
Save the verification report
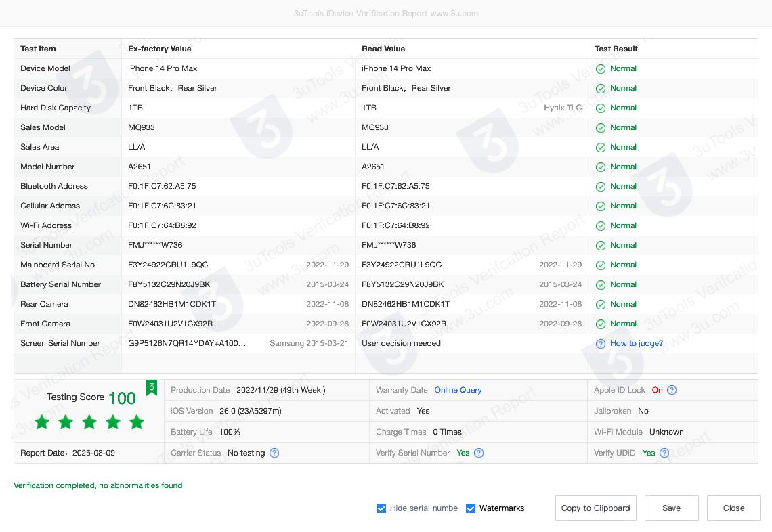(x=672, y=508)
